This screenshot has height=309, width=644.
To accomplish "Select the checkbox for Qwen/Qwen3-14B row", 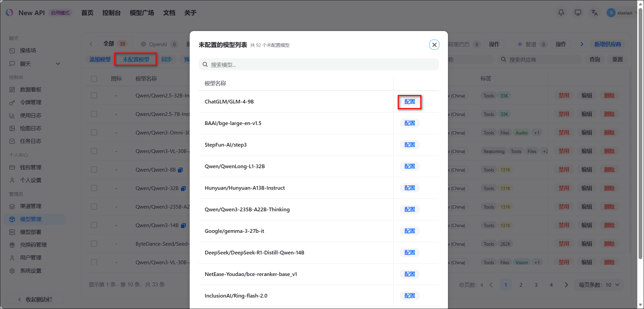I will point(94,225).
